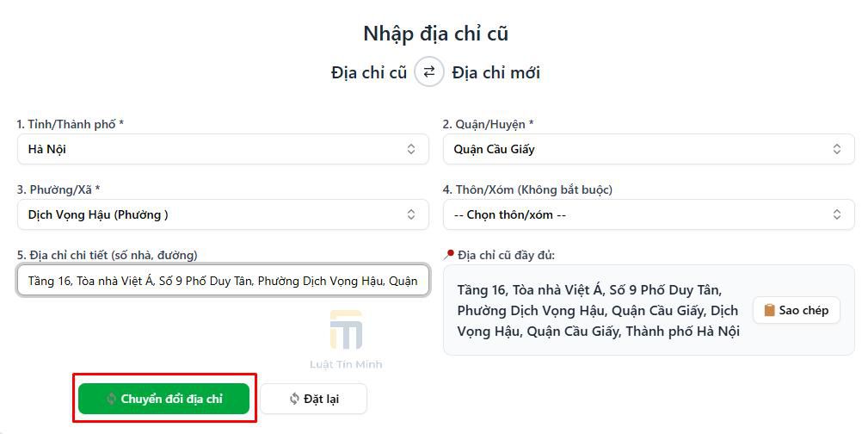Click the red pin icon beside full address label
868x434 pixels.
click(x=448, y=255)
